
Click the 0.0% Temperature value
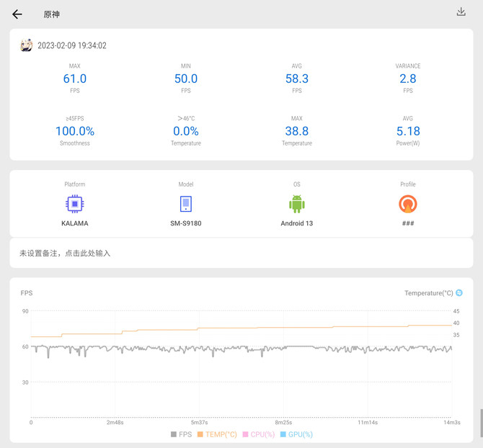tap(186, 131)
